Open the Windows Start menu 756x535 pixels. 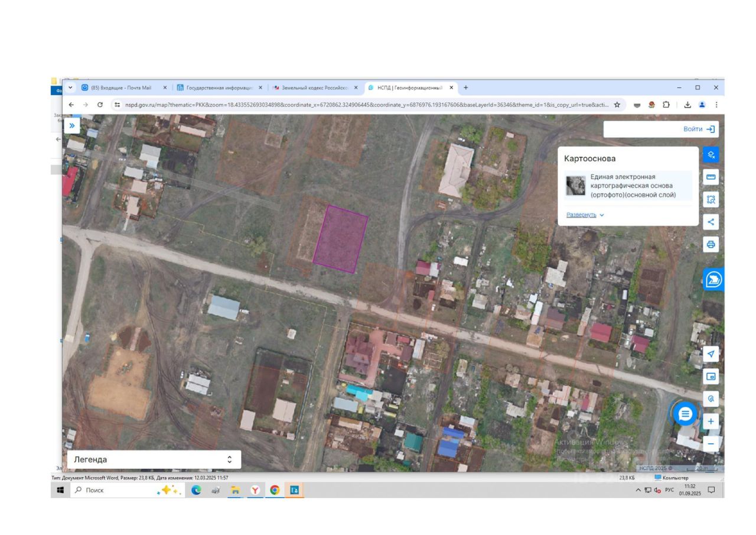pos(60,490)
